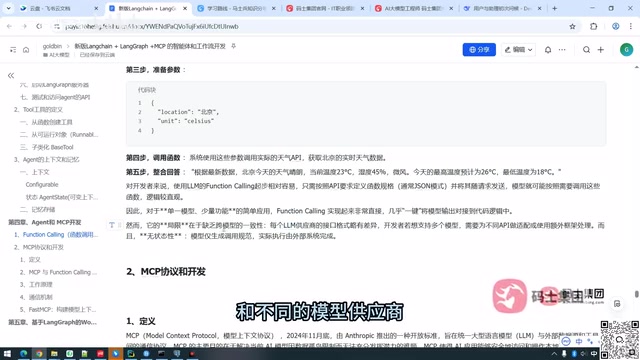
Task: Open the 编辑 mode dropdown
Action: pyautogui.click(x=518, y=50)
